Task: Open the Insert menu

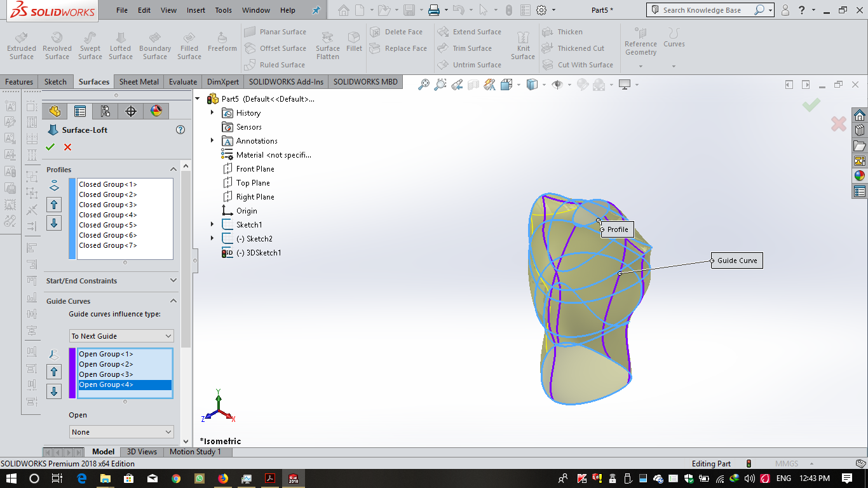Action: point(196,10)
